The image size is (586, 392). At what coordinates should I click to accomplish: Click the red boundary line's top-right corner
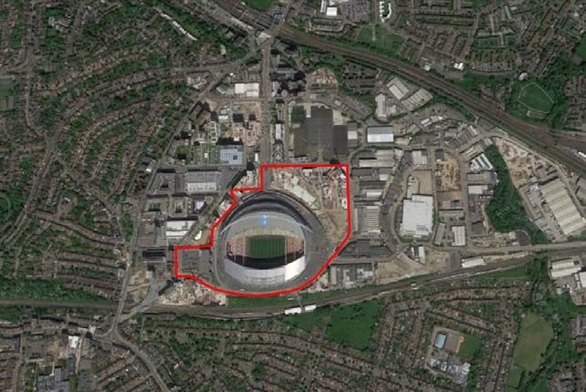[x=347, y=165]
